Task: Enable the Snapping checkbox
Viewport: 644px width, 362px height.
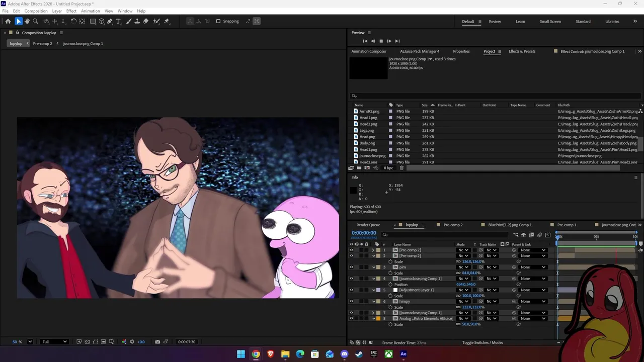Action: (x=218, y=21)
